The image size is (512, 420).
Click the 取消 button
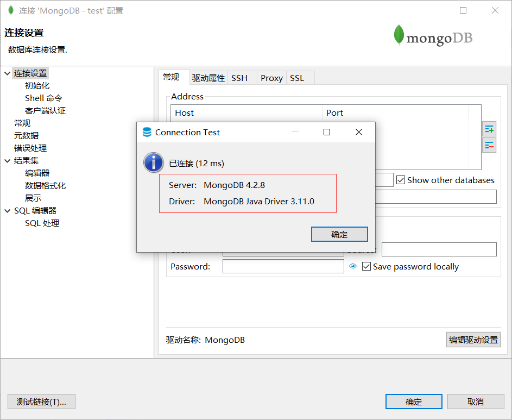click(476, 402)
